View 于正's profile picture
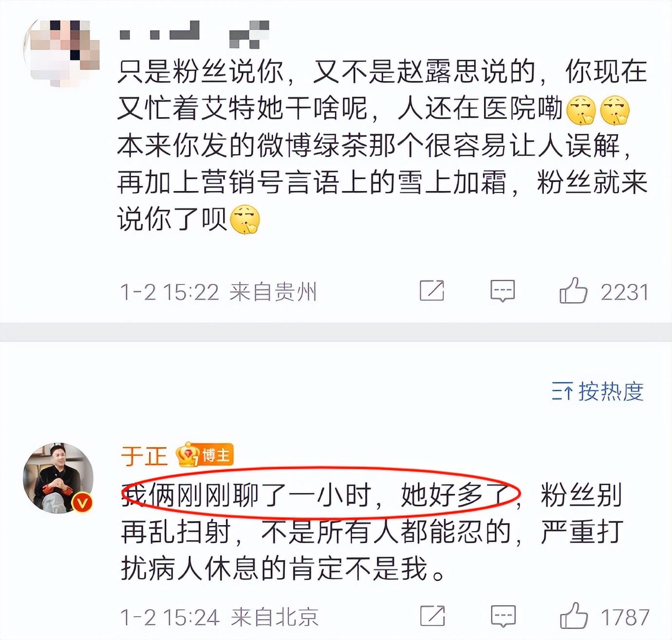672x640 pixels. point(58,478)
